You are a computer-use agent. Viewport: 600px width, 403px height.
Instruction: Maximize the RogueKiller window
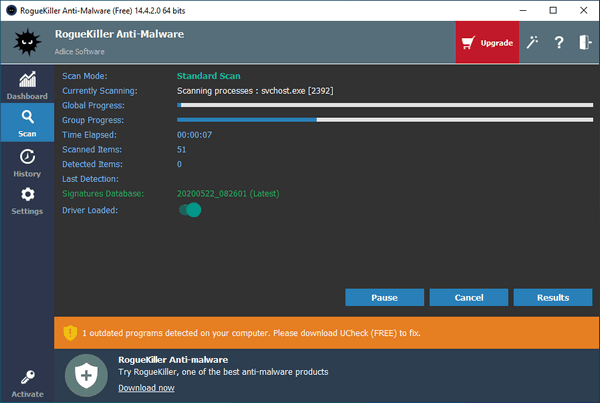(553, 10)
